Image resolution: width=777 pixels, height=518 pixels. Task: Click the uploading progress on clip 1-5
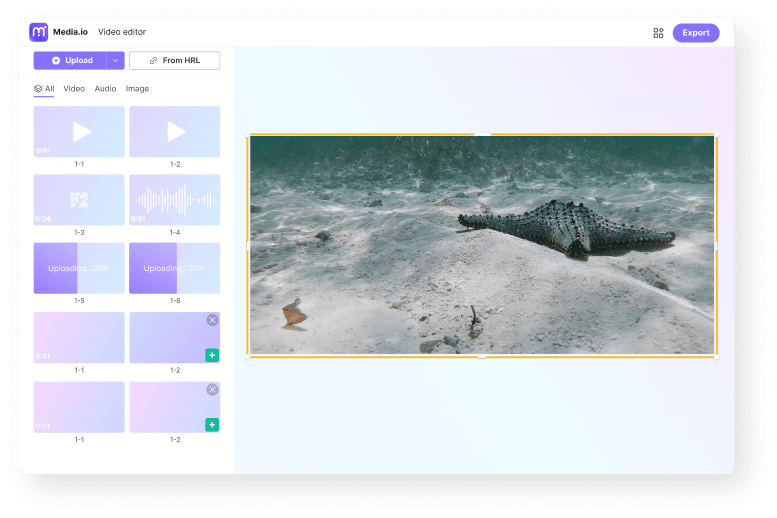pyautogui.click(x=79, y=268)
